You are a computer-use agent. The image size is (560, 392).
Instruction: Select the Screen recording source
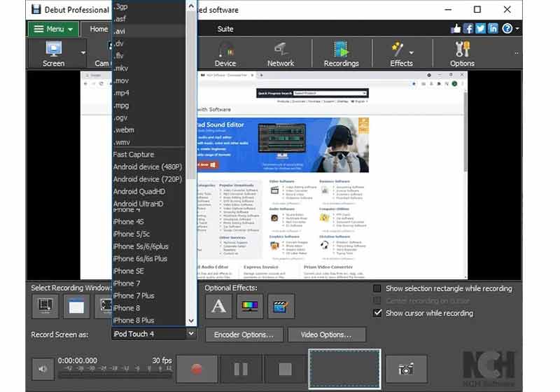coord(54,54)
